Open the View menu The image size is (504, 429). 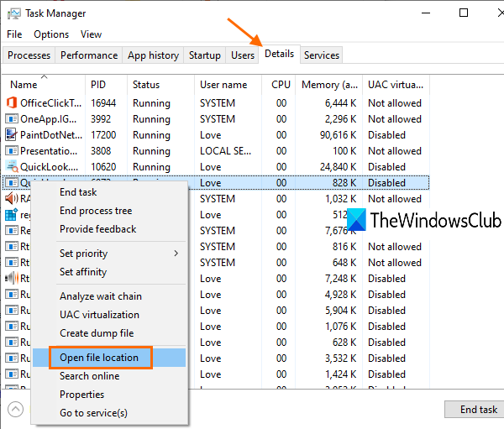click(91, 34)
